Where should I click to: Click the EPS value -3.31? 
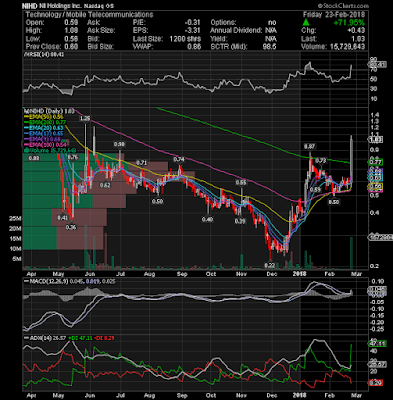pos(193,31)
